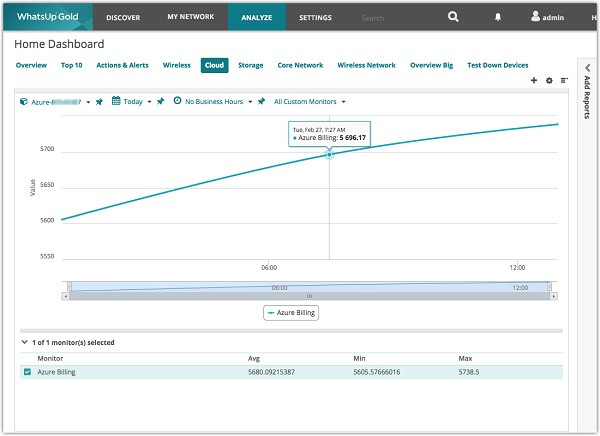Click the Avg value 5680.09215387
Screen dimensions: 600x436
pos(271,372)
